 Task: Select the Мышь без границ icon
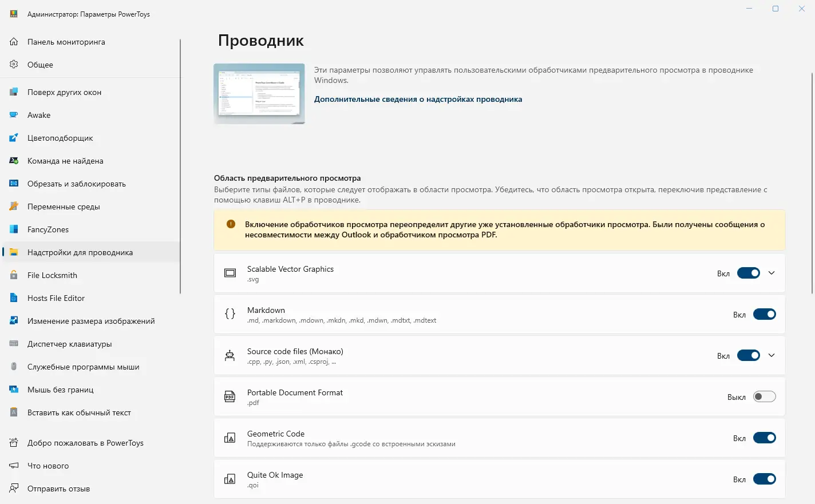pyautogui.click(x=13, y=390)
